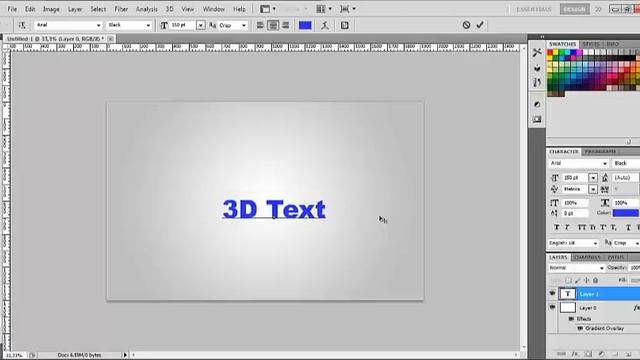Cancel current text edits
This screenshot has height=360, width=640.
click(466, 25)
